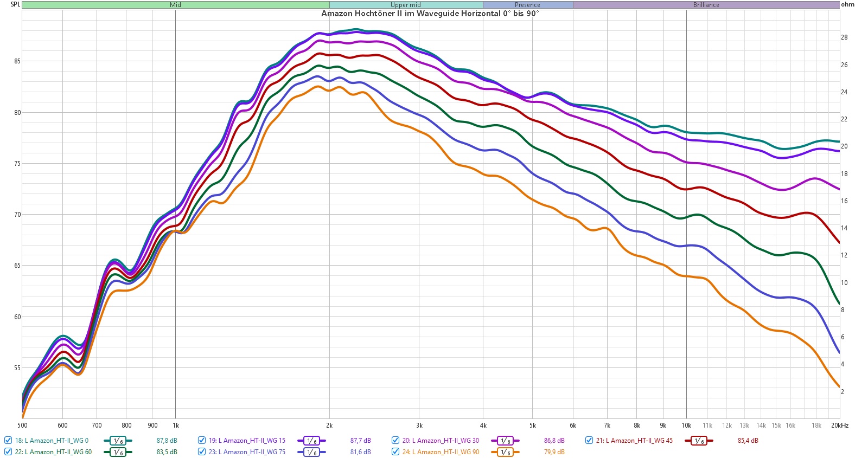The width and height of the screenshot is (868, 458).
Task: Uncheck the 18: L Amazon_HT-II_WG 0 trace
Action: (x=8, y=441)
